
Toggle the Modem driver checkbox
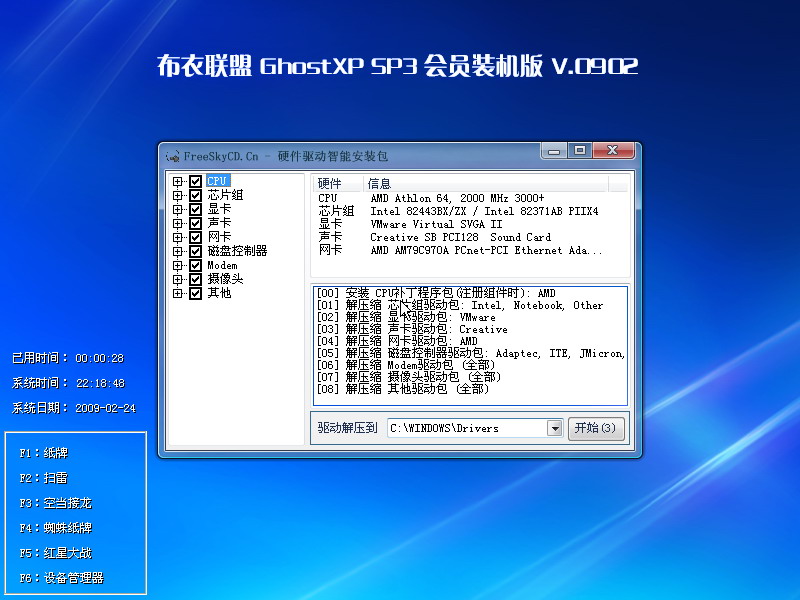195,265
